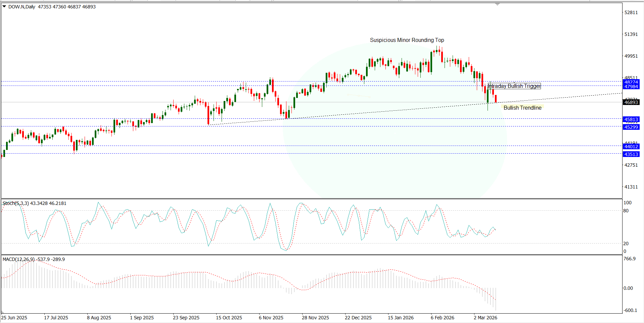Click the 'Suspicious Minor Rounding Top' annotation
The image size is (644, 323).
coord(407,40)
